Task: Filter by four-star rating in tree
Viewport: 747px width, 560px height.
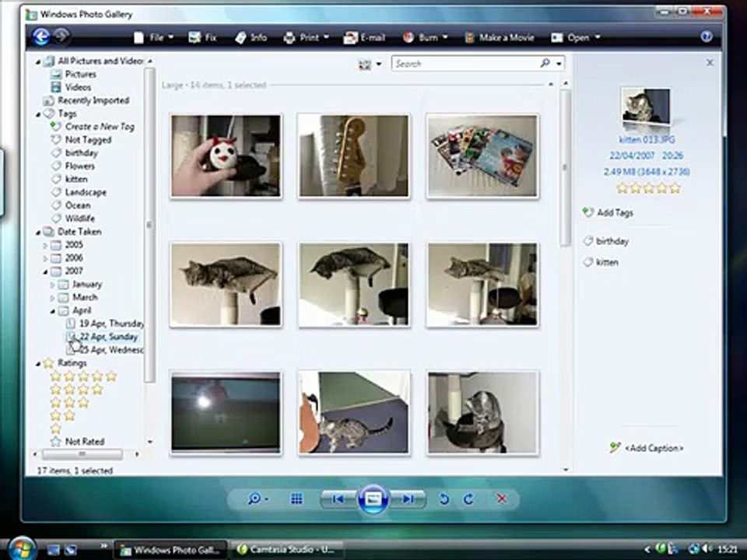Action: pos(77,390)
